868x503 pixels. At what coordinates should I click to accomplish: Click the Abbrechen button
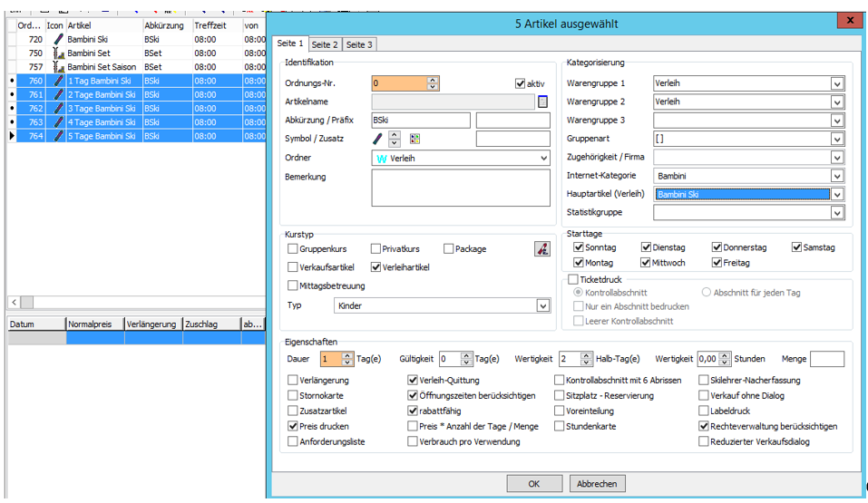(x=597, y=484)
